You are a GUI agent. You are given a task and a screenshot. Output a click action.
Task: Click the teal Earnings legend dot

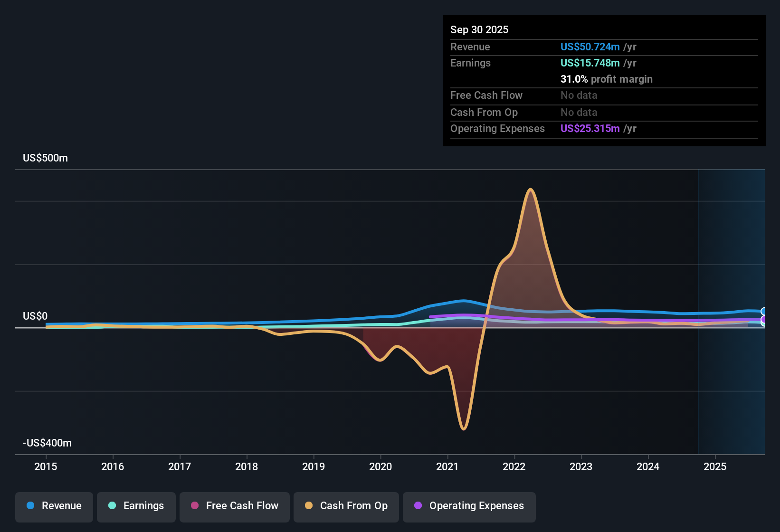pyautogui.click(x=112, y=506)
